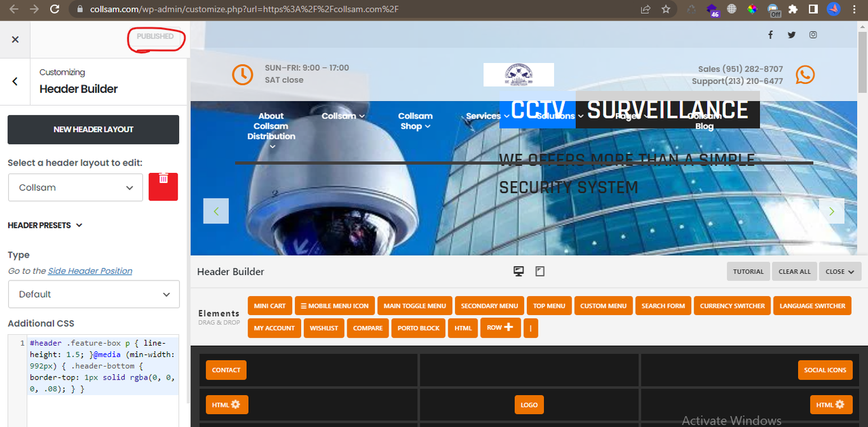868x427 pixels.
Task: Open the Close dropdown in Header Builder
Action: point(840,271)
